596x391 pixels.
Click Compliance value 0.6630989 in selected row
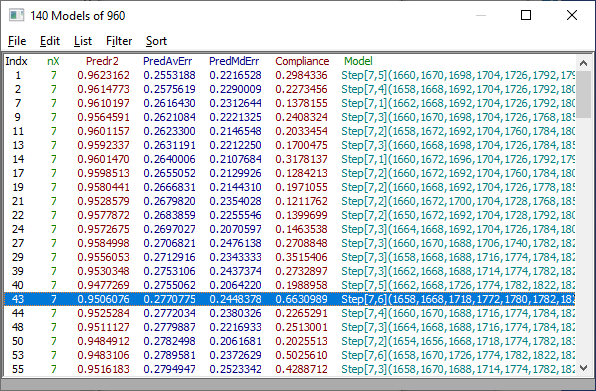[301, 299]
